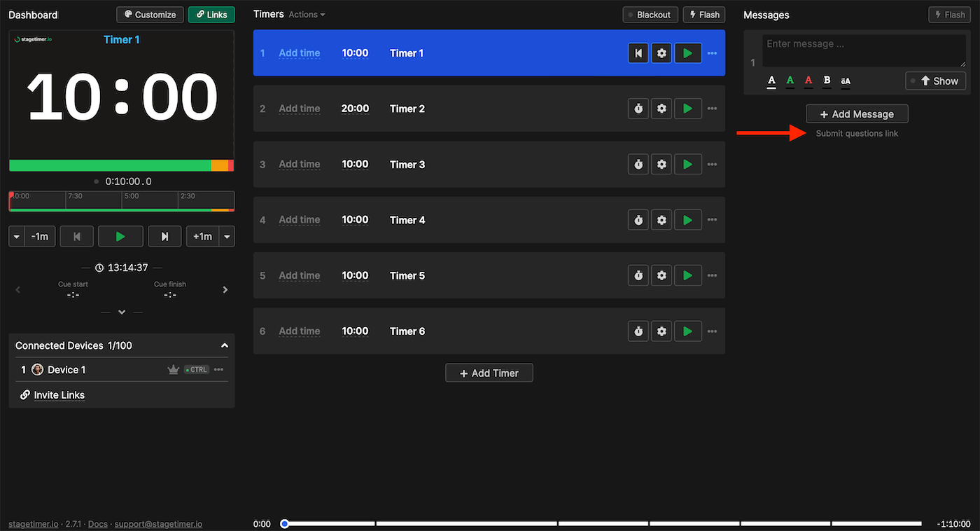The width and height of the screenshot is (980, 531).
Task: Open the dropdown arrow beside +1m
Action: pos(227,237)
